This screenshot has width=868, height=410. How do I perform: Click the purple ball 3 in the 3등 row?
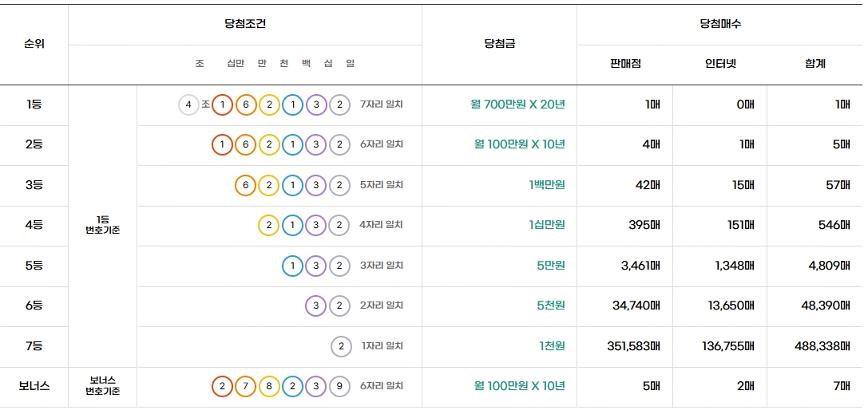point(316,185)
